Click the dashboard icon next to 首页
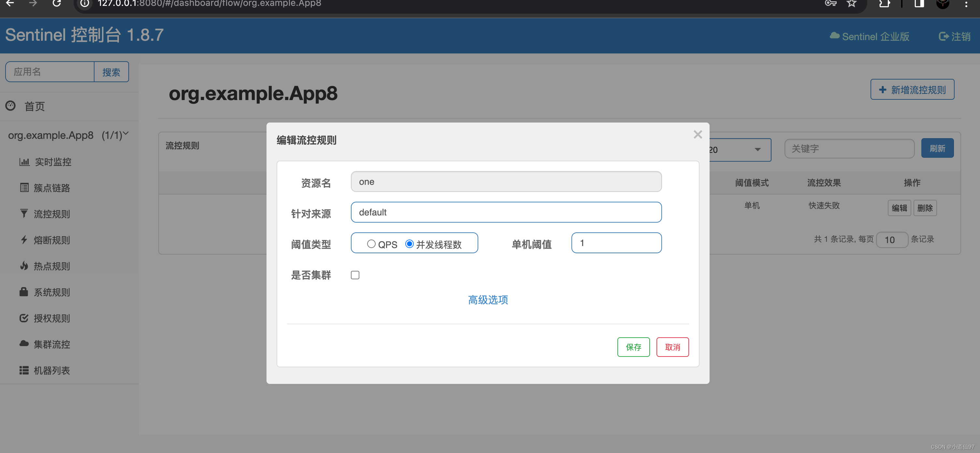The image size is (980, 453). coord(11,106)
